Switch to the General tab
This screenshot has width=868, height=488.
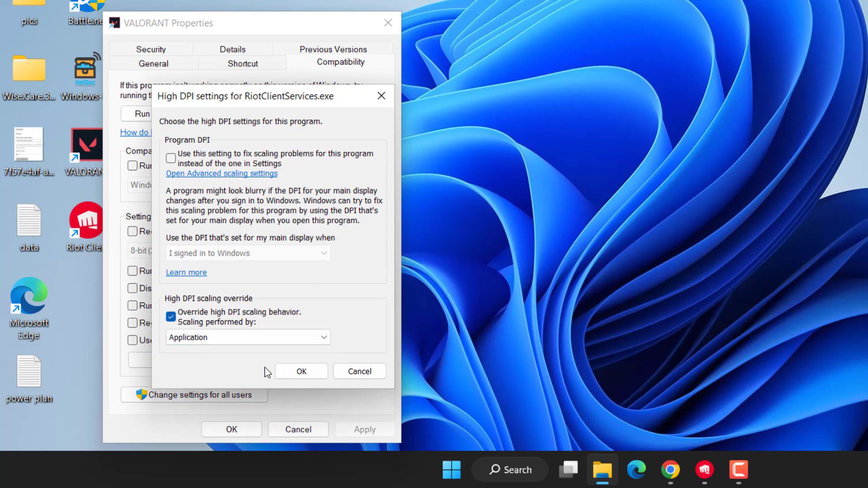[x=154, y=64]
